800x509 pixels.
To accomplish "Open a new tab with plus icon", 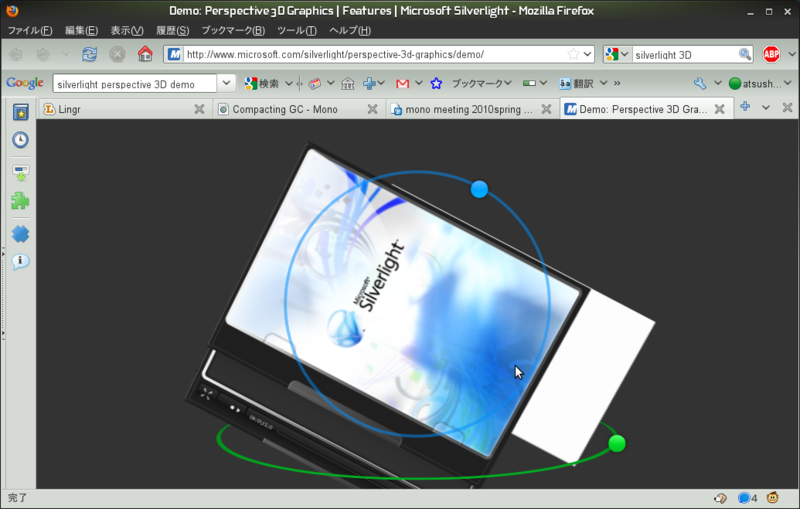I will tap(745, 107).
